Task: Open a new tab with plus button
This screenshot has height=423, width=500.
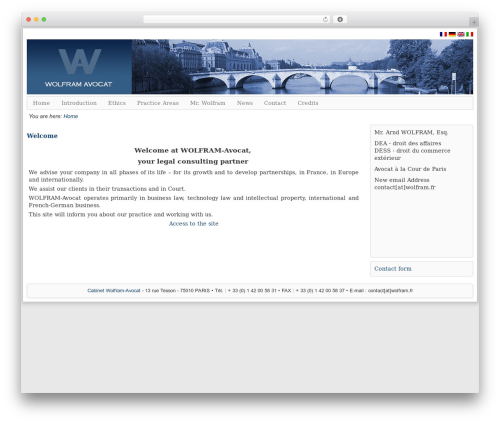Action: pos(474,22)
